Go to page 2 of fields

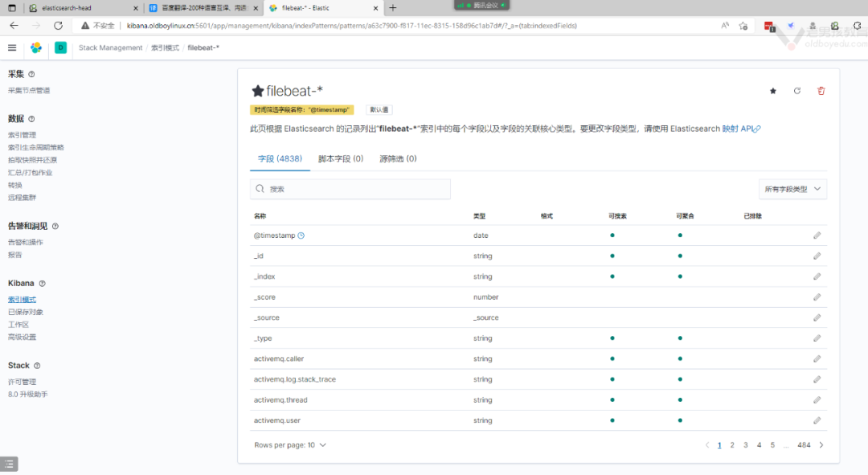point(732,445)
